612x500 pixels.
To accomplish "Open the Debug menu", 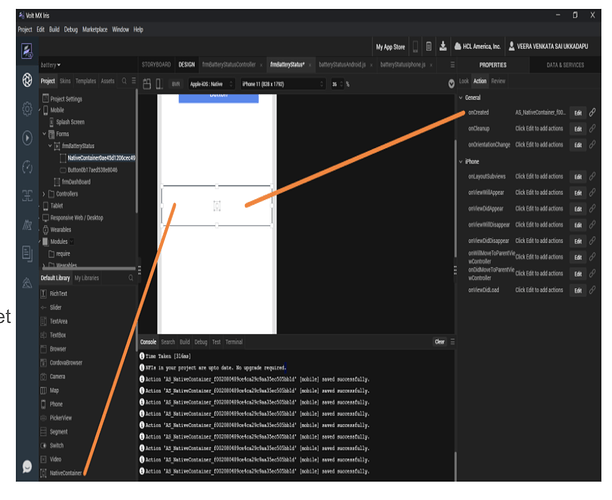I will (x=71, y=29).
